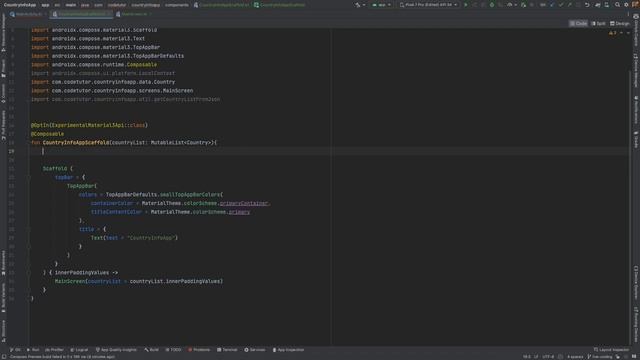Open the Build Variants panel on the left sidebar

coord(3,297)
